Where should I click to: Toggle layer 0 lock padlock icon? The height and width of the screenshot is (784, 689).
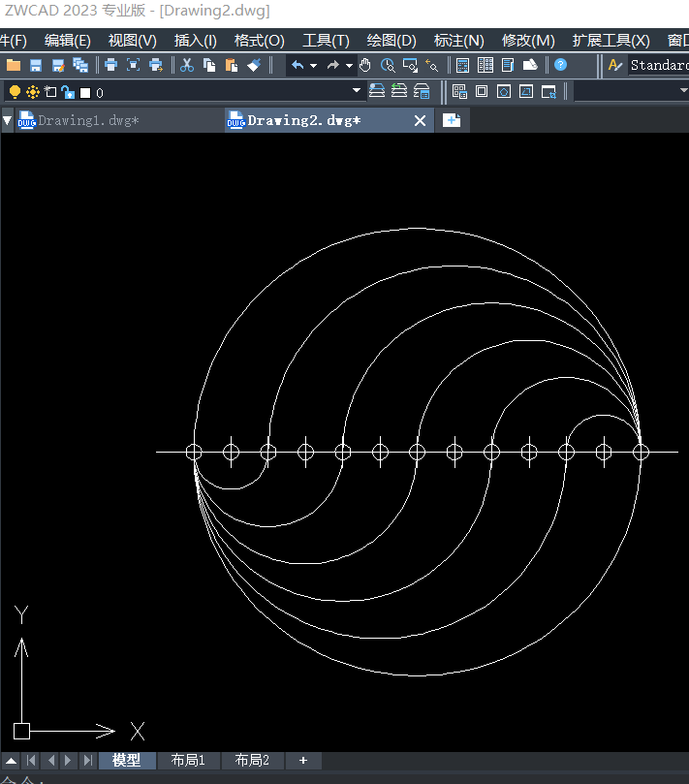68,92
